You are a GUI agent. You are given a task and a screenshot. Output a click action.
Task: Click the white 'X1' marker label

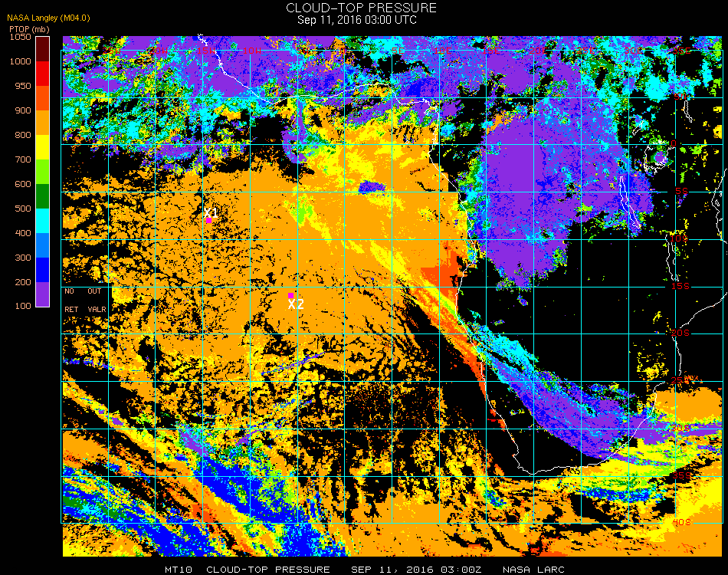click(212, 212)
